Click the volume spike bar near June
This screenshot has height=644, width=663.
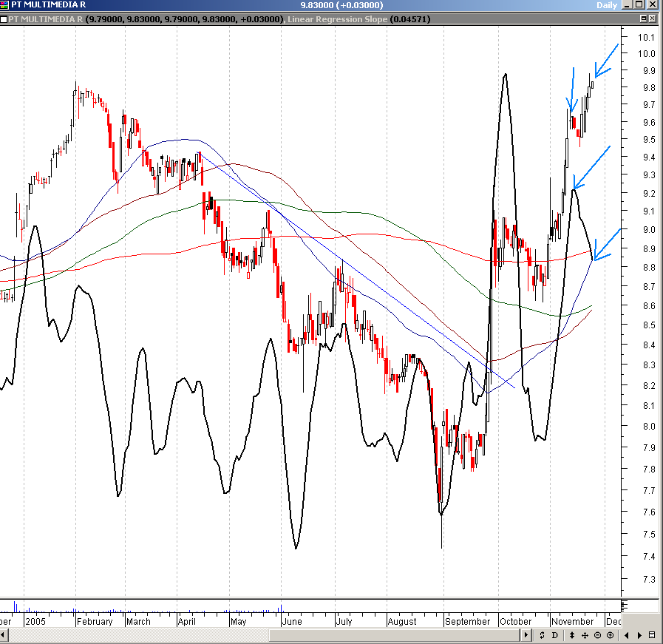coord(281,609)
